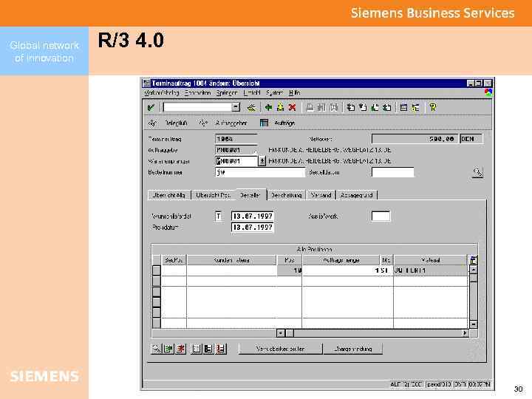This screenshot has width=532, height=399.
Task: Switch to the Versand tab
Action: pos(321,195)
